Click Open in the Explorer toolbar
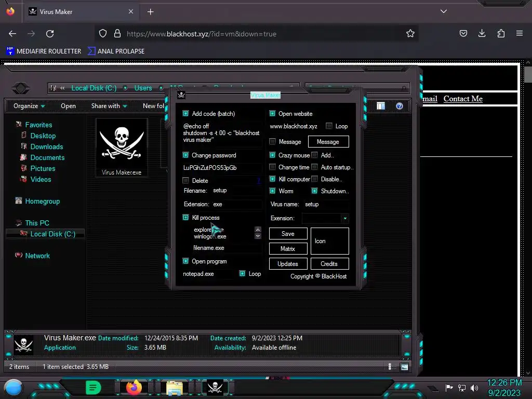The image size is (532, 399). coord(68,106)
